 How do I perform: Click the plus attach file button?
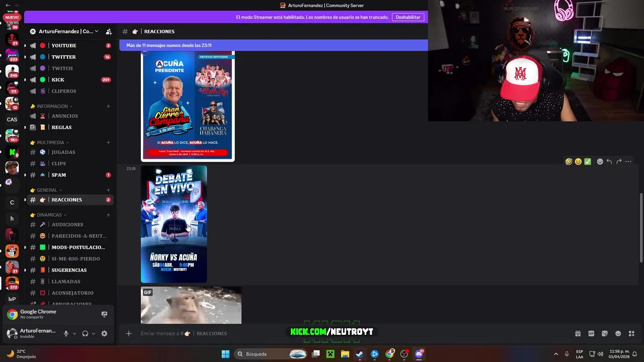coord(129,333)
